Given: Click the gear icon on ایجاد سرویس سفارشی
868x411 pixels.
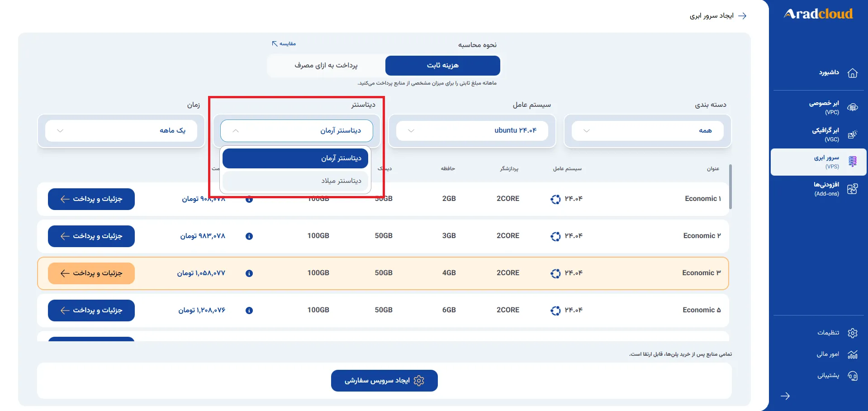Looking at the screenshot, I should coord(419,381).
